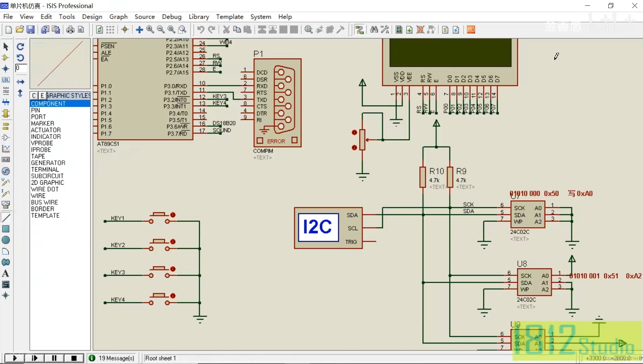Click the pan/center view icon
This screenshot has width=643, height=364.
(139, 30)
